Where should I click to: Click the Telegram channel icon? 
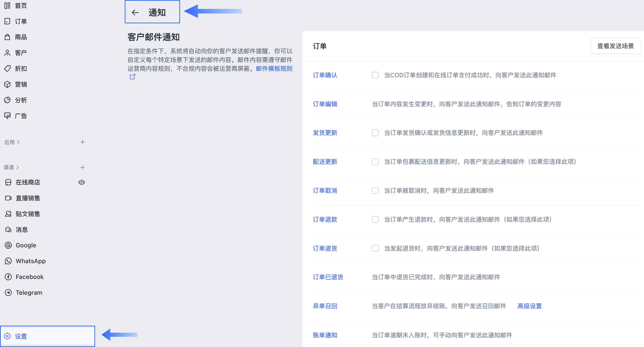[x=8, y=293]
